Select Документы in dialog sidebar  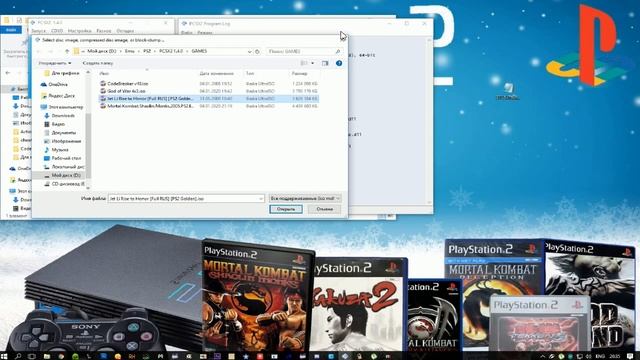[60, 133]
